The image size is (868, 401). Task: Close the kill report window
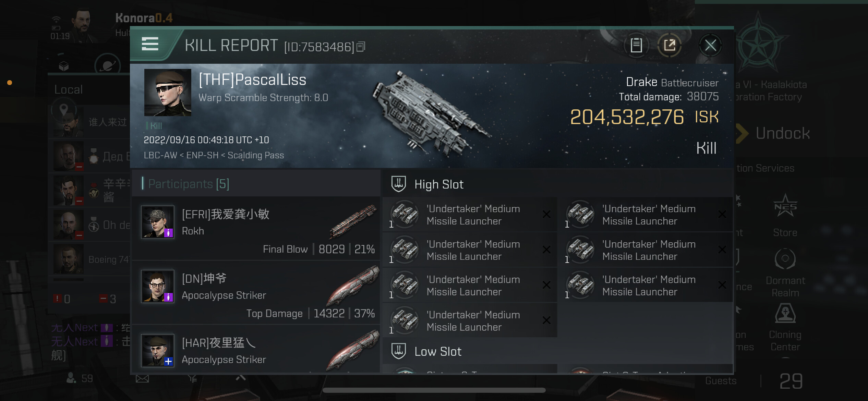pos(710,45)
